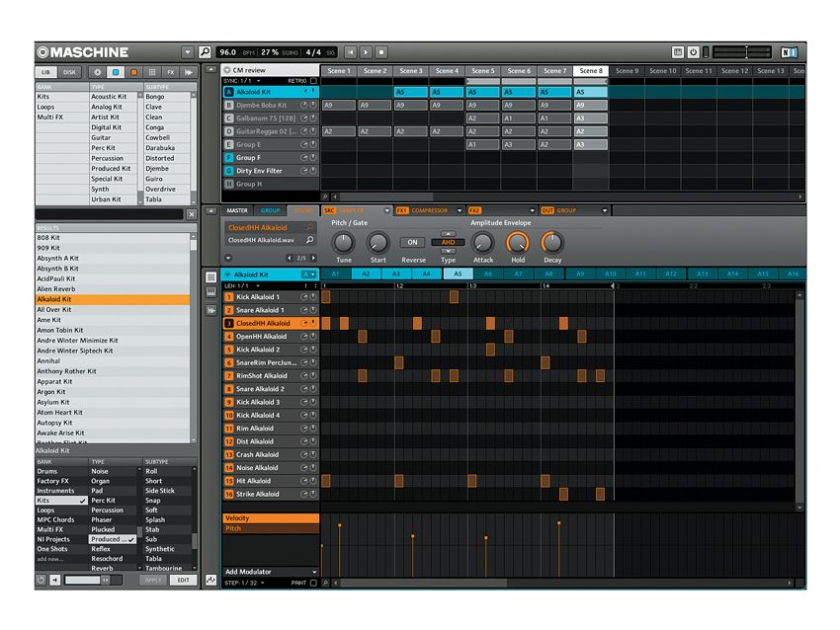This screenshot has width=840, height=630.
Task: Clear the browser search field with the X
Action: pyautogui.click(x=192, y=214)
